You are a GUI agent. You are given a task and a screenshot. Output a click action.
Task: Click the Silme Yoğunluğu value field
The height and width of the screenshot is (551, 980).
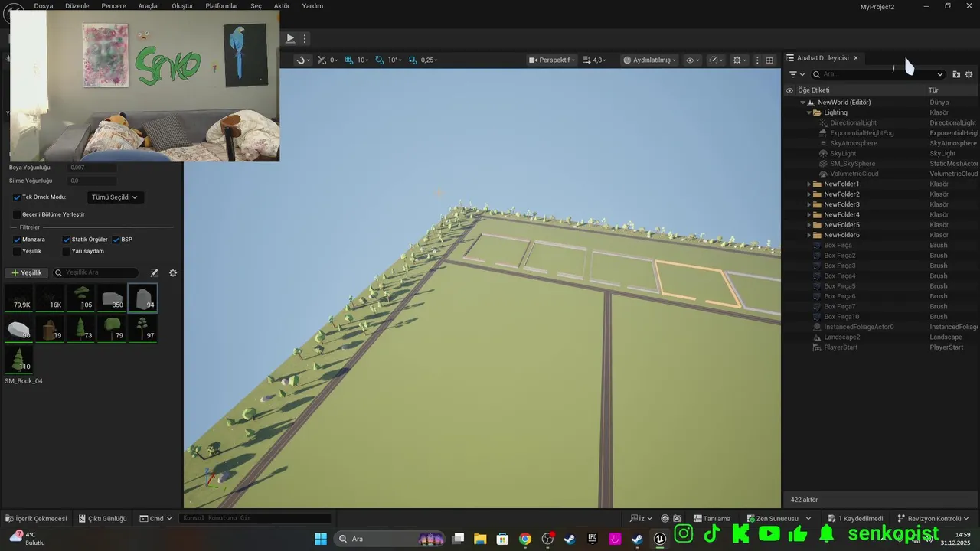[92, 181]
